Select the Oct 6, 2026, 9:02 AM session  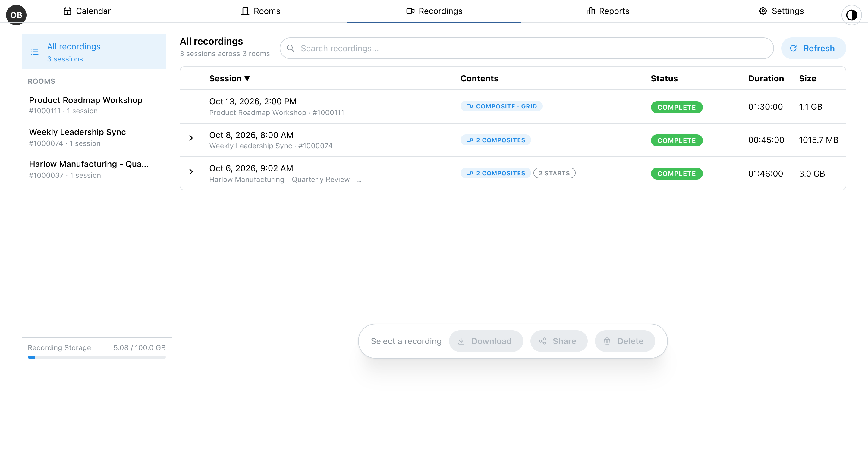pyautogui.click(x=513, y=173)
